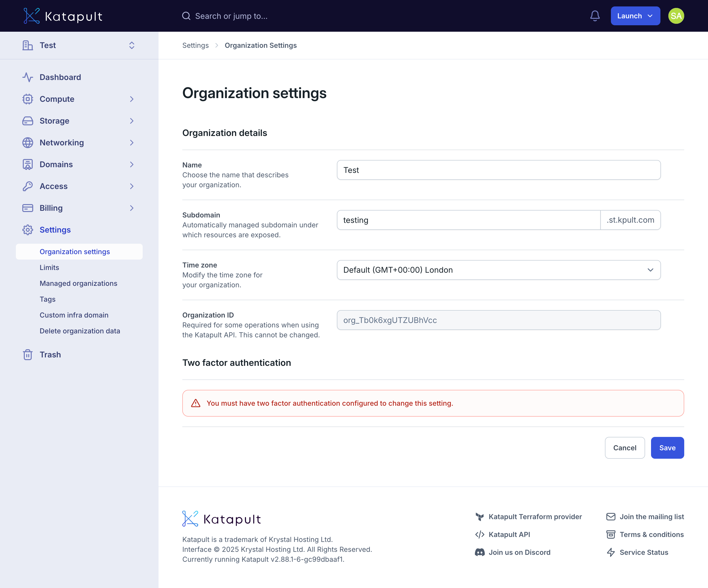Click the Subdomain input field
708x588 pixels.
click(468, 220)
